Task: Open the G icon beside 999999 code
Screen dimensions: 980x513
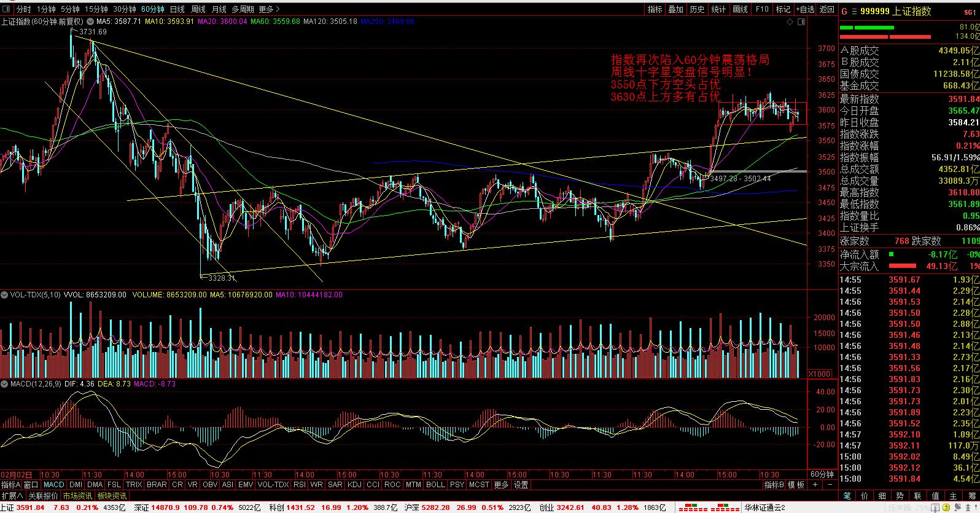Action: click(844, 11)
